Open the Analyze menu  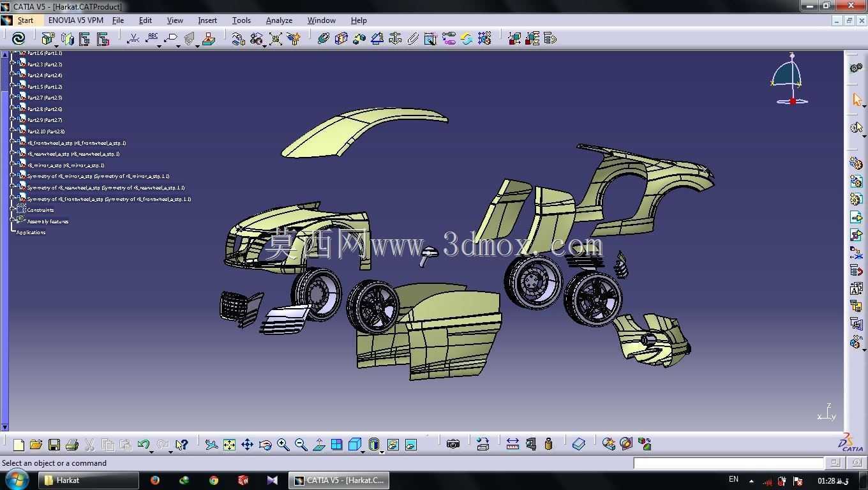[x=279, y=20]
